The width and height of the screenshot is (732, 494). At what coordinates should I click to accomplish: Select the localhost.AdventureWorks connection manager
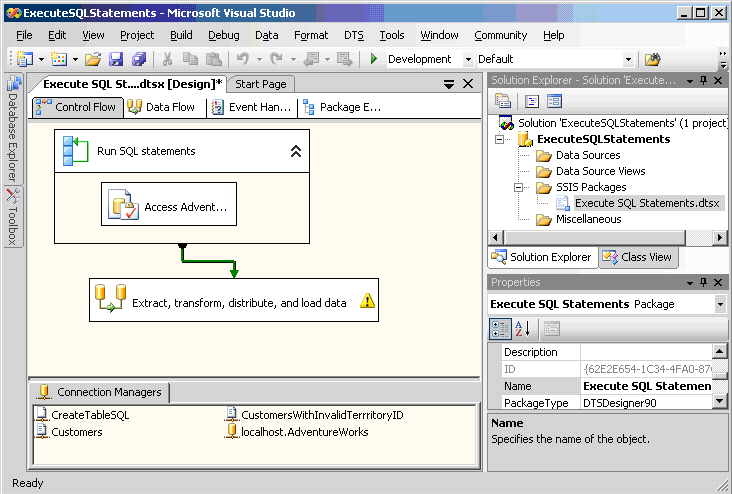pos(297,432)
